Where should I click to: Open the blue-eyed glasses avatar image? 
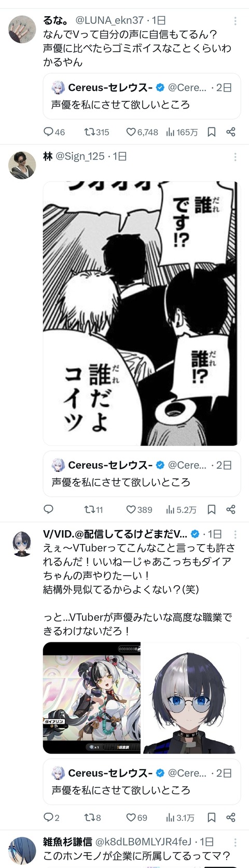click(x=191, y=698)
